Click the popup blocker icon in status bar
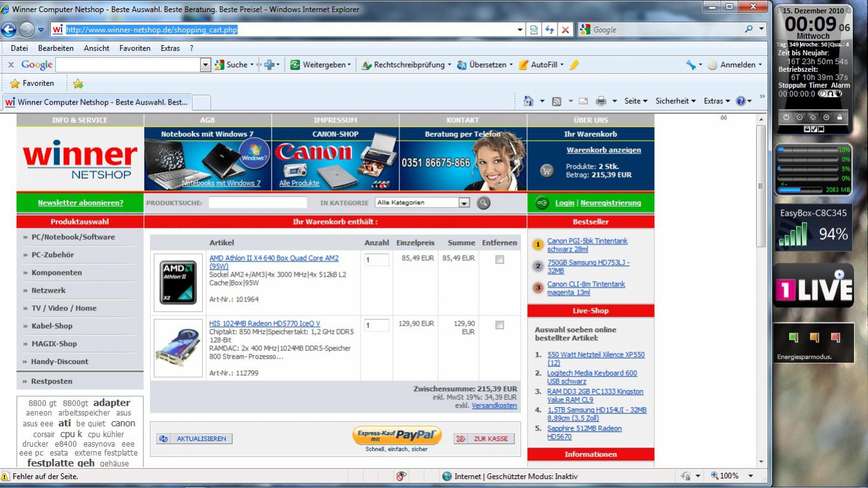Image resolution: width=868 pixels, height=488 pixels. coord(401,476)
